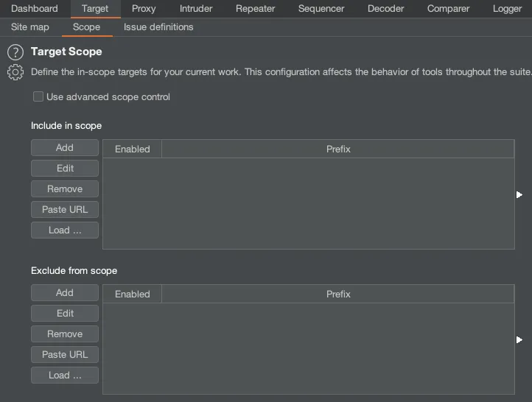Click Add under Exclude from scope
Screen dimensions: 532x402
coord(65,293)
